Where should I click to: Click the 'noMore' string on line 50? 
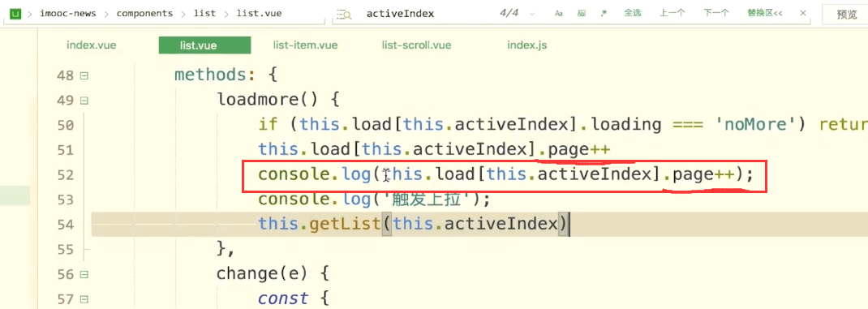pos(758,125)
